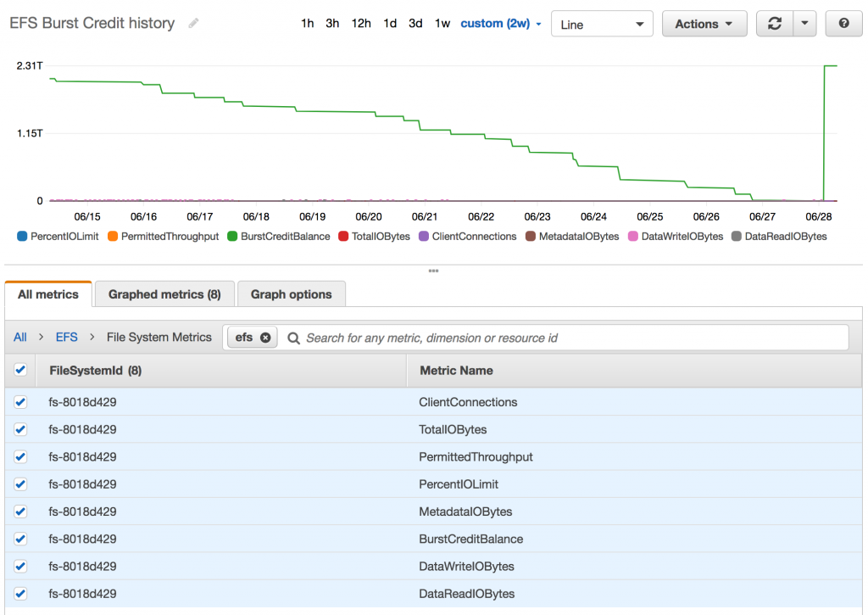Select DataReadIOBytes metric name cell

(467, 594)
